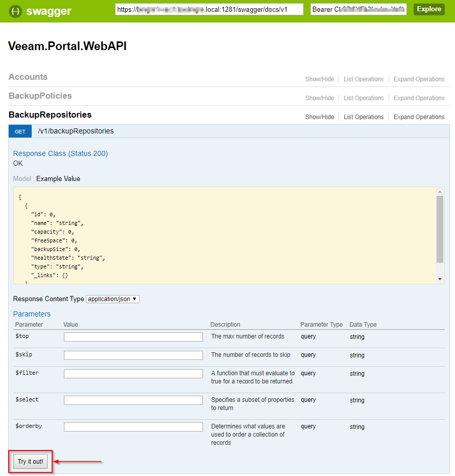Screen dimensions: 455x476
Task: Click List Operations for BackupRepositories
Action: tap(363, 117)
